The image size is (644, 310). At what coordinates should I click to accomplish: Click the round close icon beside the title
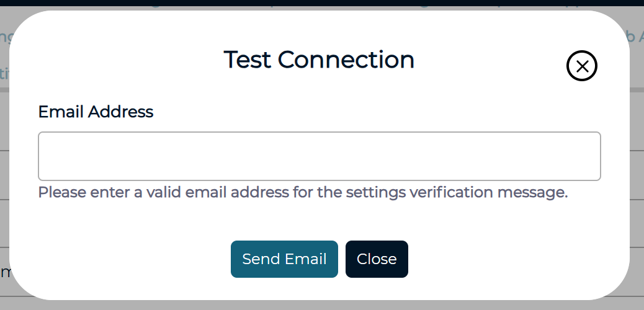pos(581,66)
